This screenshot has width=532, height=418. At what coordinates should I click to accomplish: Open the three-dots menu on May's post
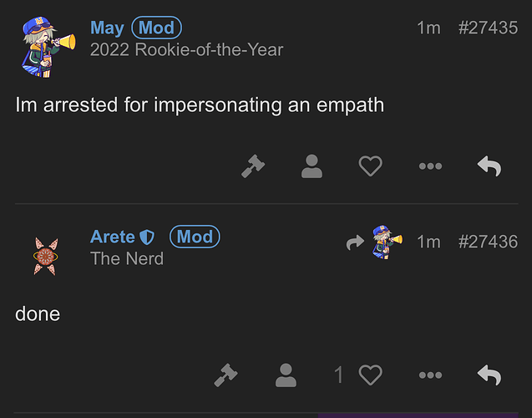point(430,166)
